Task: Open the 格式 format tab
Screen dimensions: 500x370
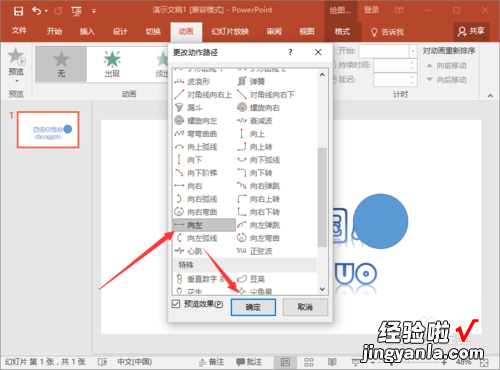Action: tap(342, 32)
